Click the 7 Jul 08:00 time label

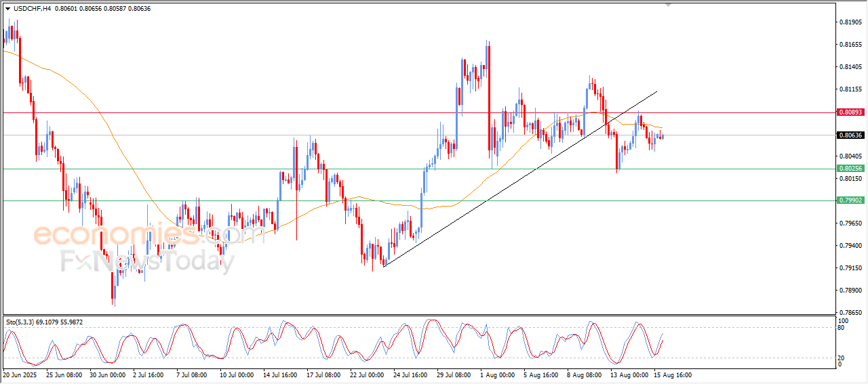click(x=193, y=375)
